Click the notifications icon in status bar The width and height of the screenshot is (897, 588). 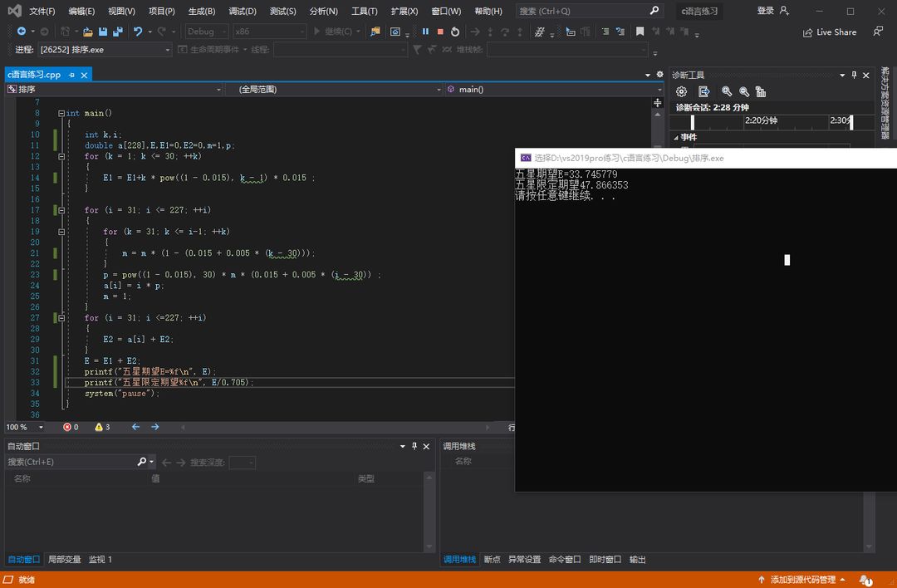point(865,580)
